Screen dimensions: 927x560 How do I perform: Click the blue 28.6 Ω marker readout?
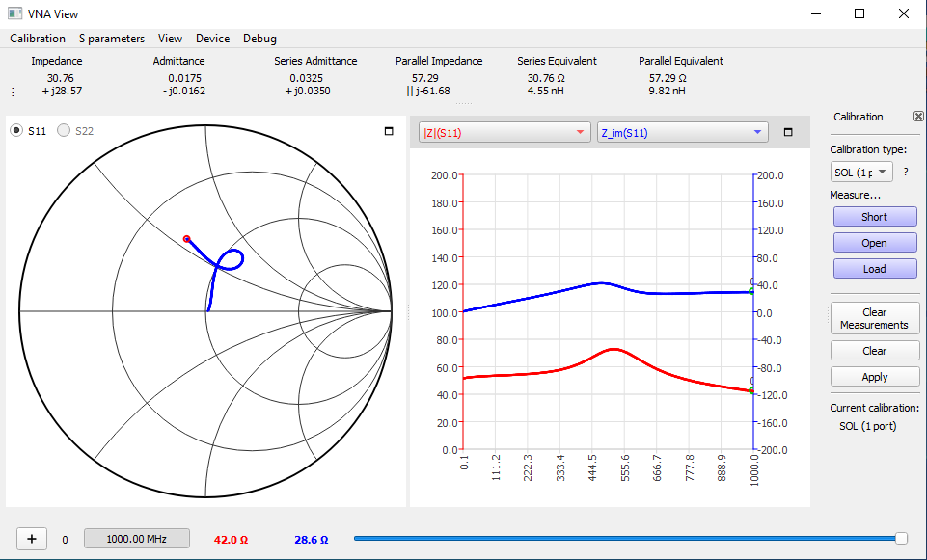pos(312,540)
